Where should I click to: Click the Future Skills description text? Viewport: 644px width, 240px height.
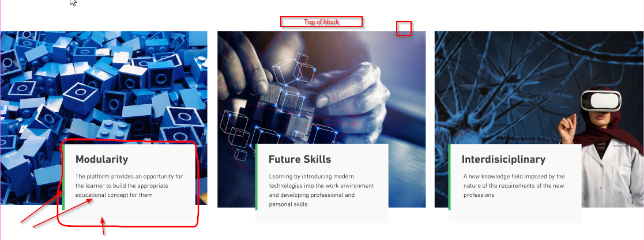coord(322,190)
